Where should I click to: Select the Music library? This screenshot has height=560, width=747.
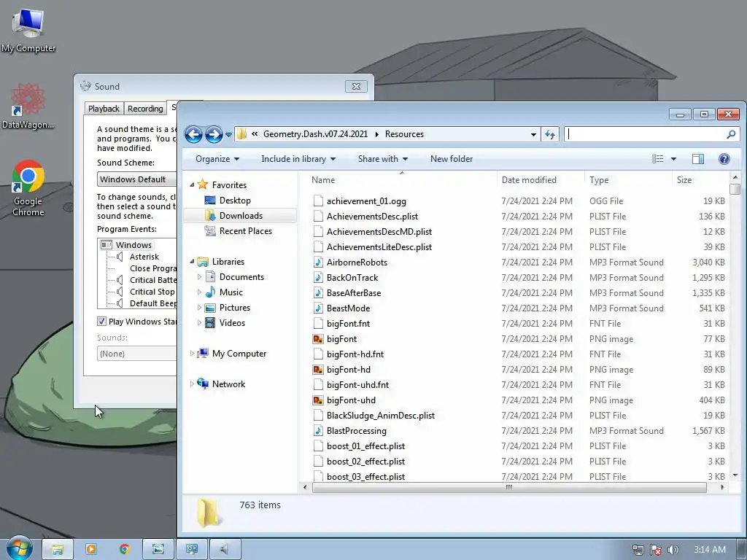click(x=231, y=292)
